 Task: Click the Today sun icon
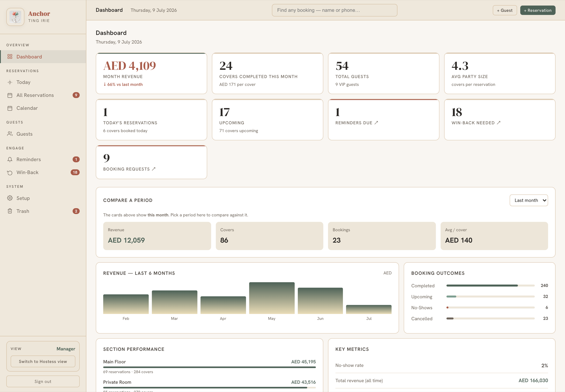pyautogui.click(x=10, y=82)
